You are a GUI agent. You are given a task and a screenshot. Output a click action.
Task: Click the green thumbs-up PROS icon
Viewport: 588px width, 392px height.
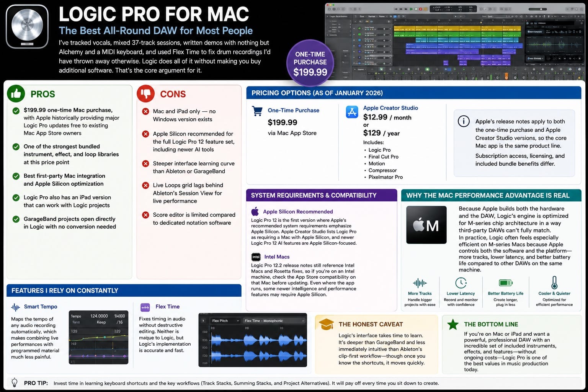[16, 93]
